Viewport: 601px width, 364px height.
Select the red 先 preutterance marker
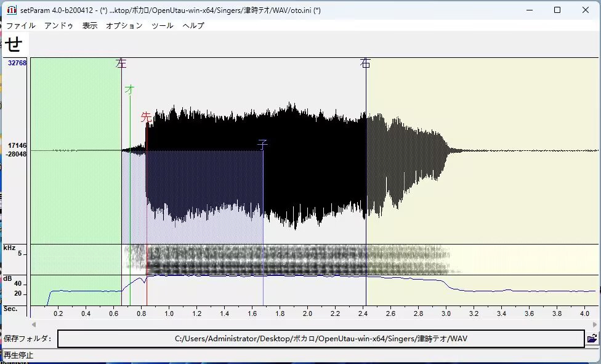click(146, 117)
